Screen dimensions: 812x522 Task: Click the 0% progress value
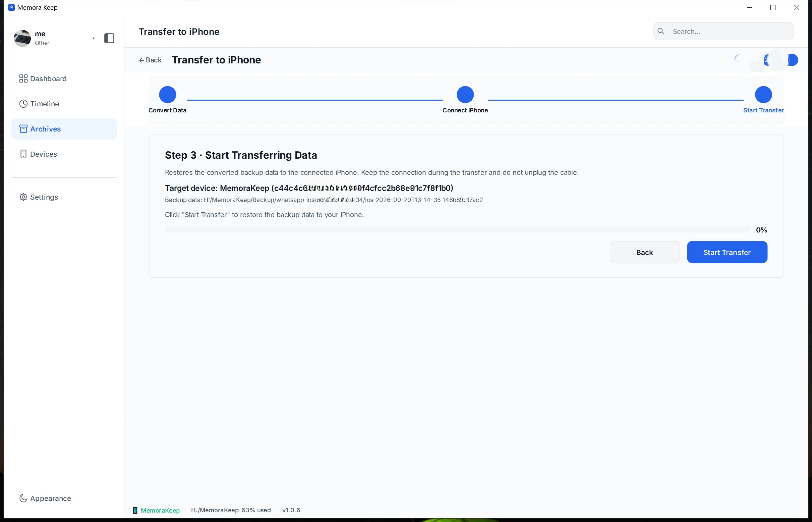pos(761,230)
